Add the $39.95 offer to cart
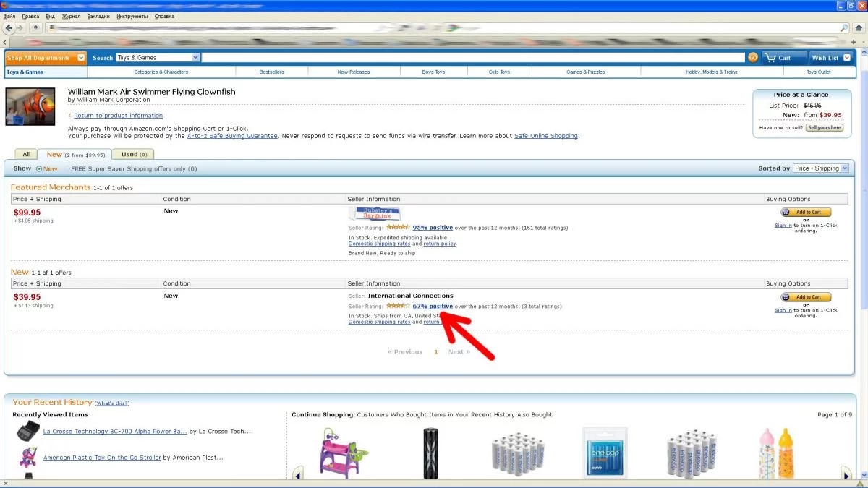The image size is (868, 488). coord(805,296)
